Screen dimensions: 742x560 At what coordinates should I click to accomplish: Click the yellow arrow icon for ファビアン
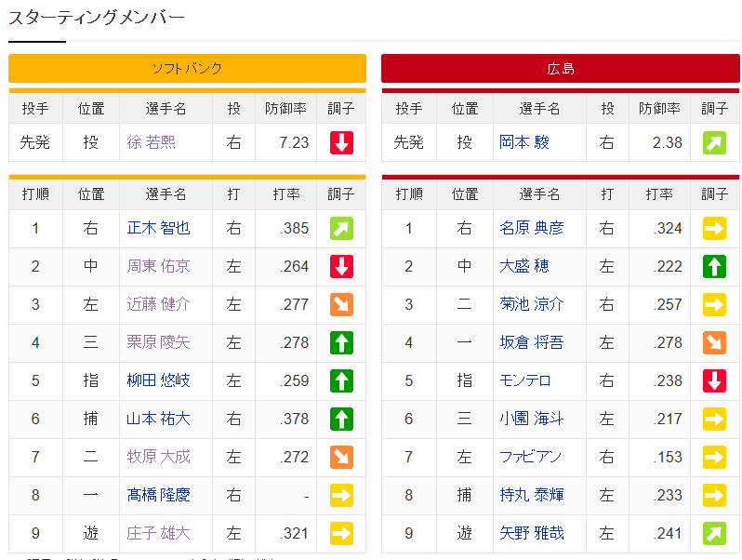(714, 457)
